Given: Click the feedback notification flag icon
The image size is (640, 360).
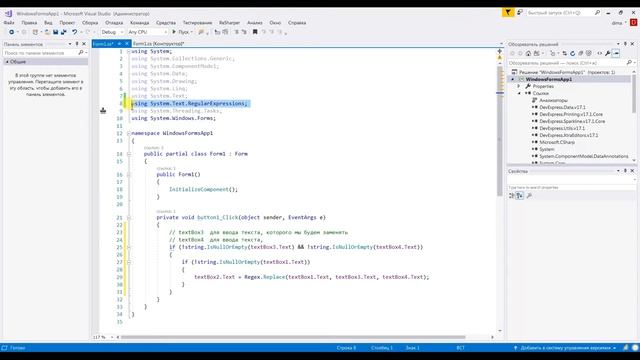Looking at the screenshot, I should (508, 13).
